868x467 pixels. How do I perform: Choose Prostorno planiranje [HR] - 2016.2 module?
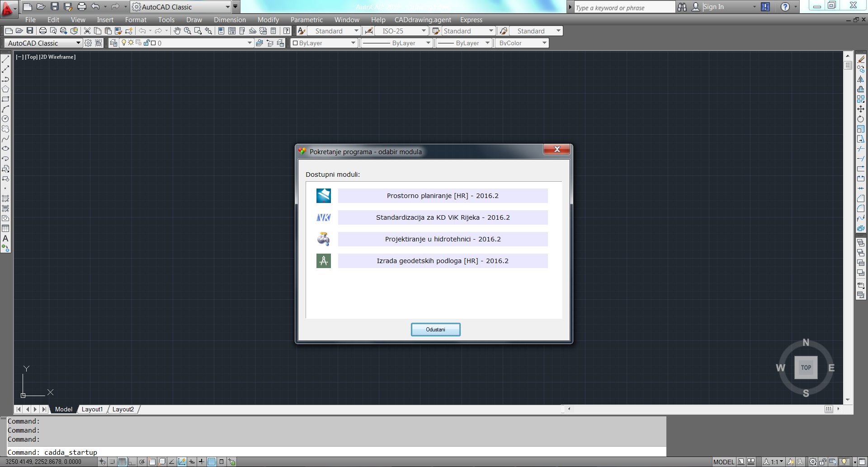(x=443, y=196)
